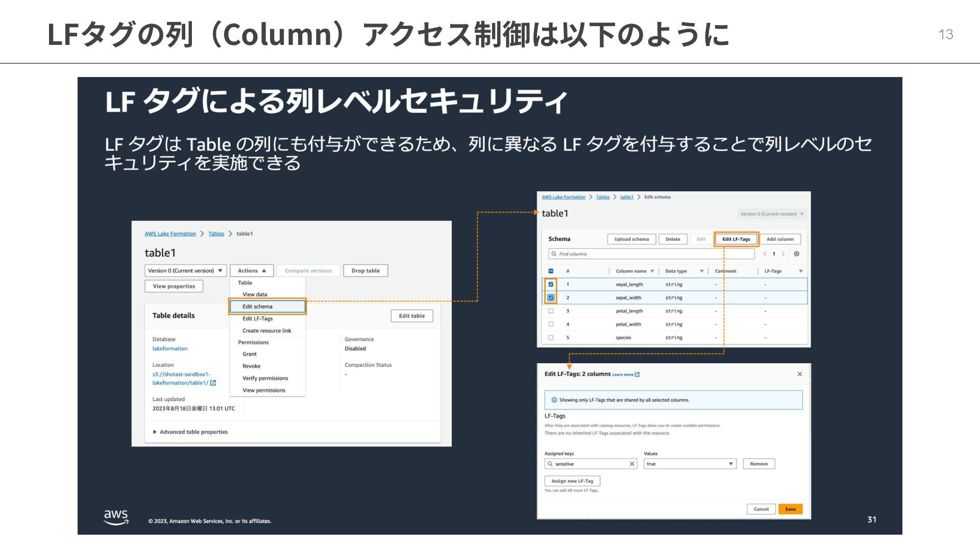Sort by LF-Tags header arrow
Viewport: 980px width, 551px height.
800,271
